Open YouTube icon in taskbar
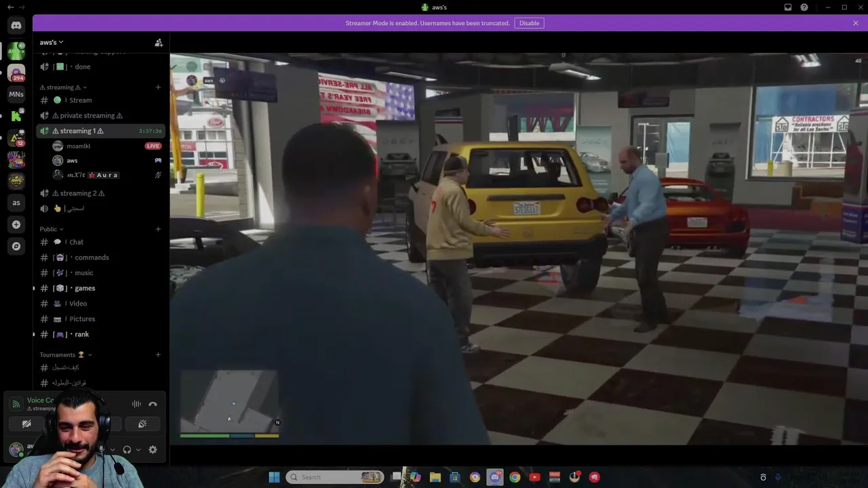This screenshot has height=488, width=868. (534, 477)
